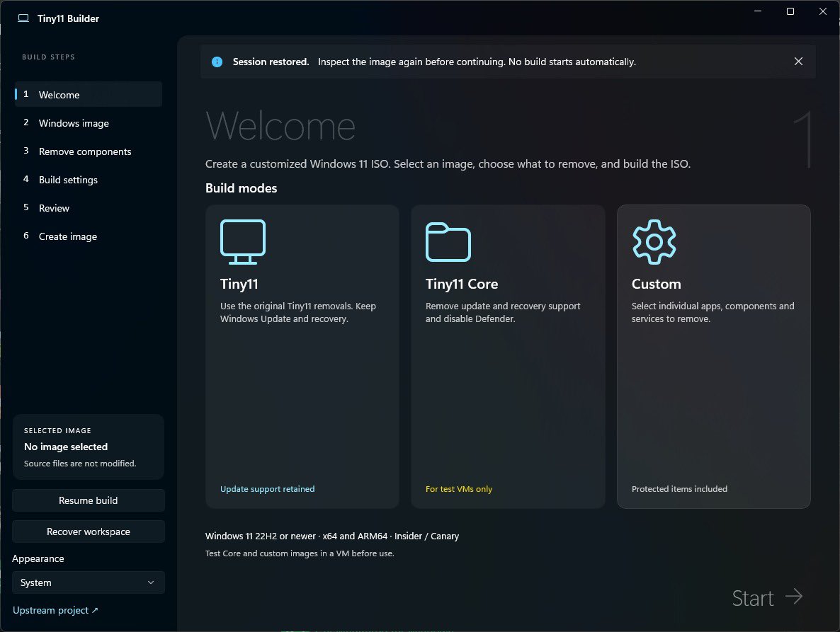Go to the Create image step
The image size is (840, 632).
(89, 236)
